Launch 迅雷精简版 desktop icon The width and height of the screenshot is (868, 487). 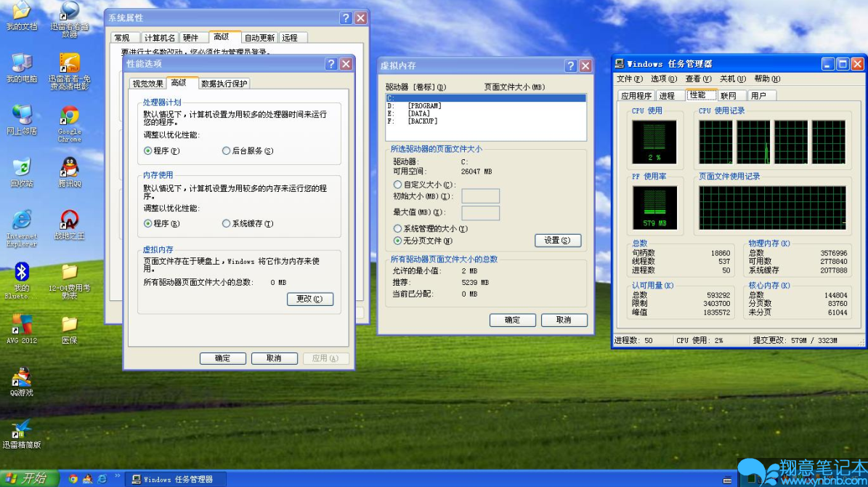pos(22,434)
